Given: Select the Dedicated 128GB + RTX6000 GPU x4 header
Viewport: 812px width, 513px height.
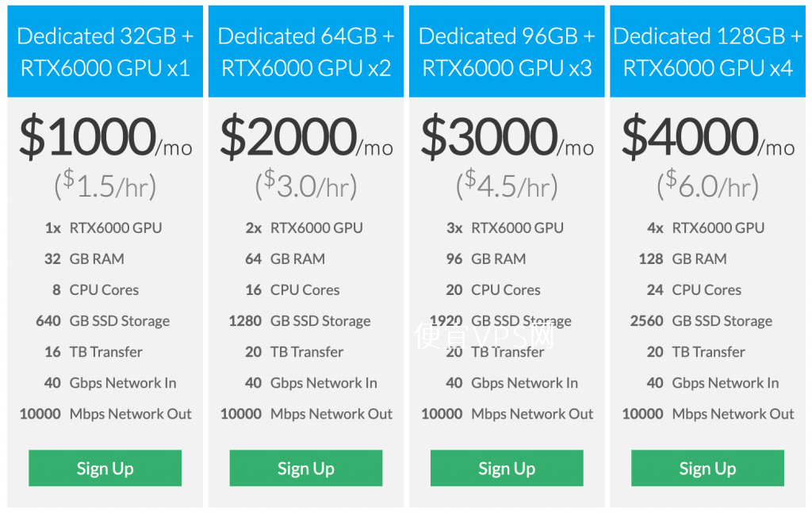Looking at the screenshot, I should click(707, 51).
